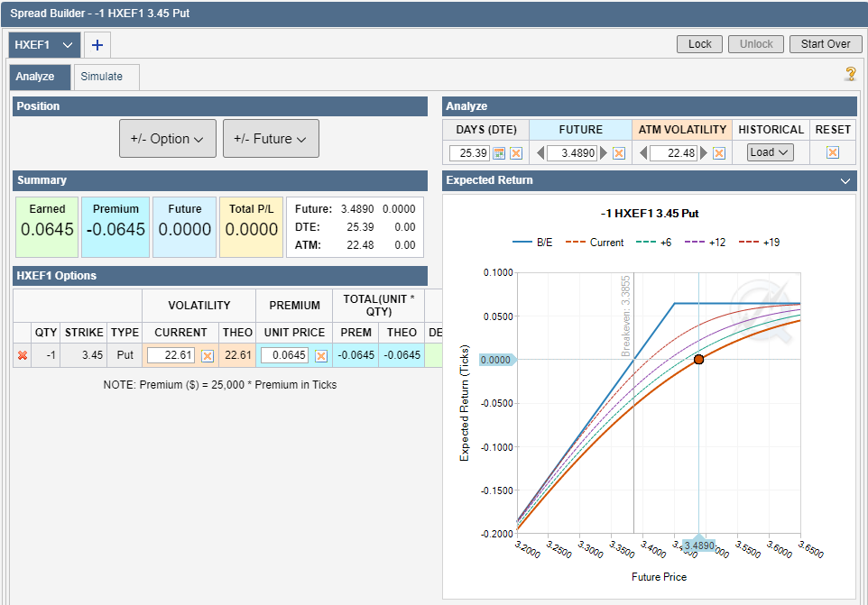The height and width of the screenshot is (605, 868).
Task: Open the help question mark icon
Action: [849, 74]
